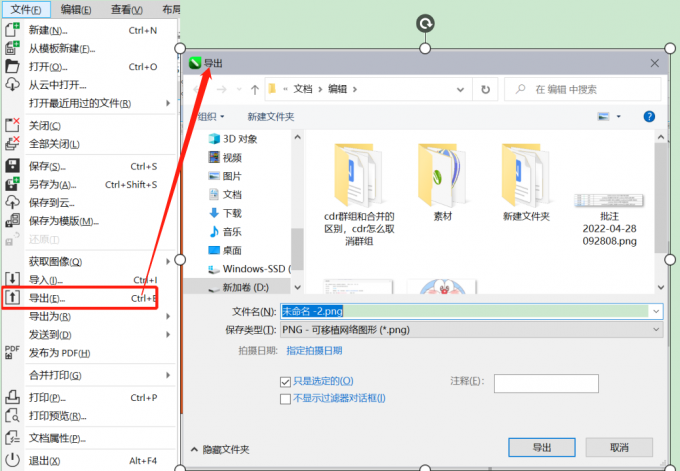Click the Print preview icon
The image size is (680, 471).
tap(12, 415)
